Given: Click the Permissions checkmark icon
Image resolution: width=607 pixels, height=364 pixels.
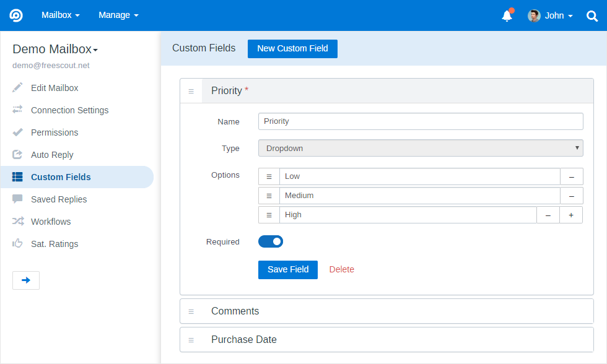Looking at the screenshot, I should 17,132.
